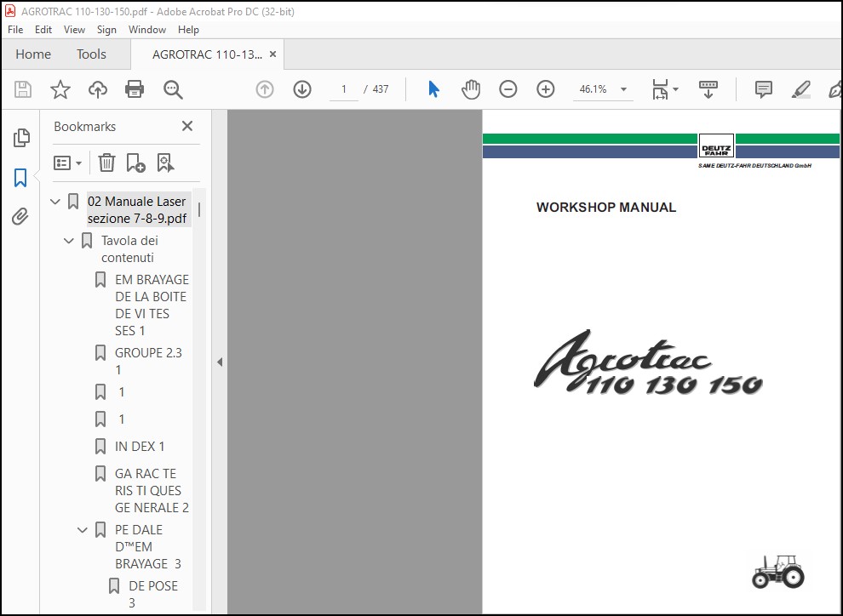Select the IN DEX 1 bookmark

(x=140, y=447)
